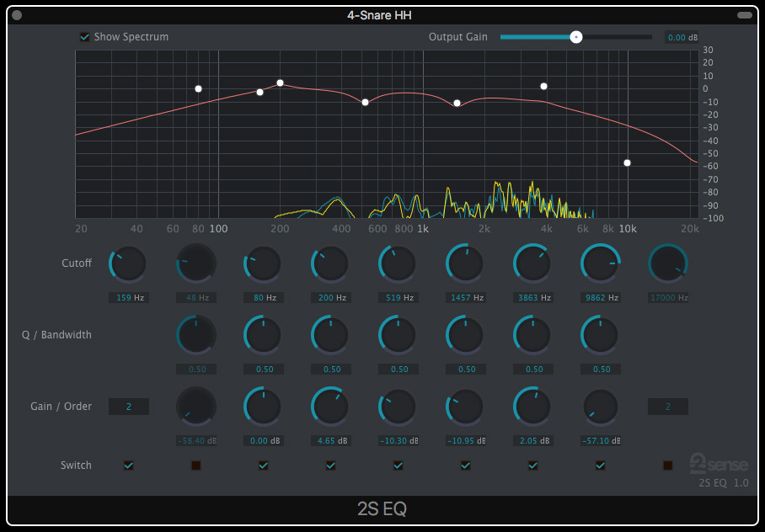Select the 17000 Hz cutoff value field

point(668,297)
